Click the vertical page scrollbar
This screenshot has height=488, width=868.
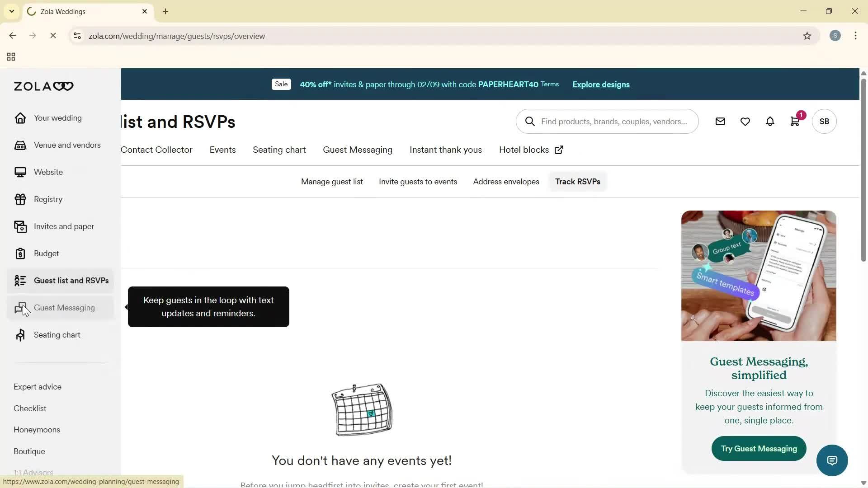[x=863, y=172]
